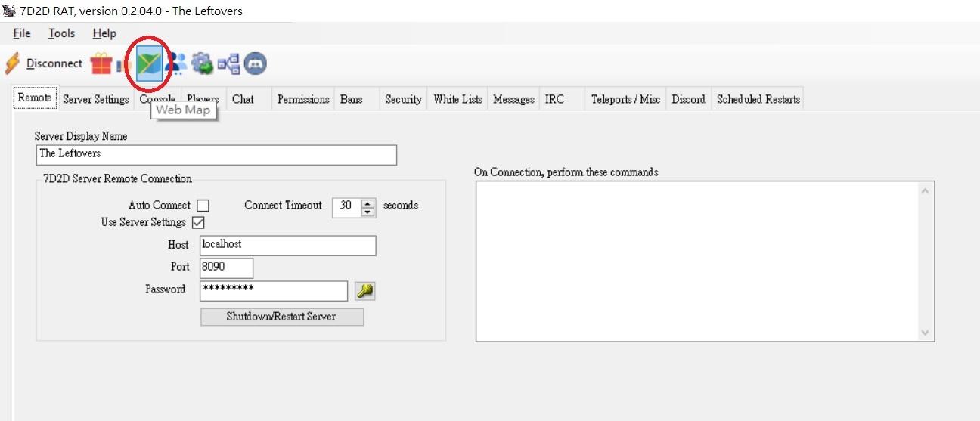Enable the Auto Connect checkbox

coord(203,206)
